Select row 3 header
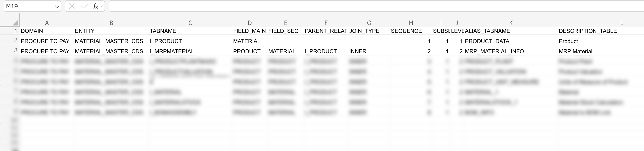 coord(15,50)
